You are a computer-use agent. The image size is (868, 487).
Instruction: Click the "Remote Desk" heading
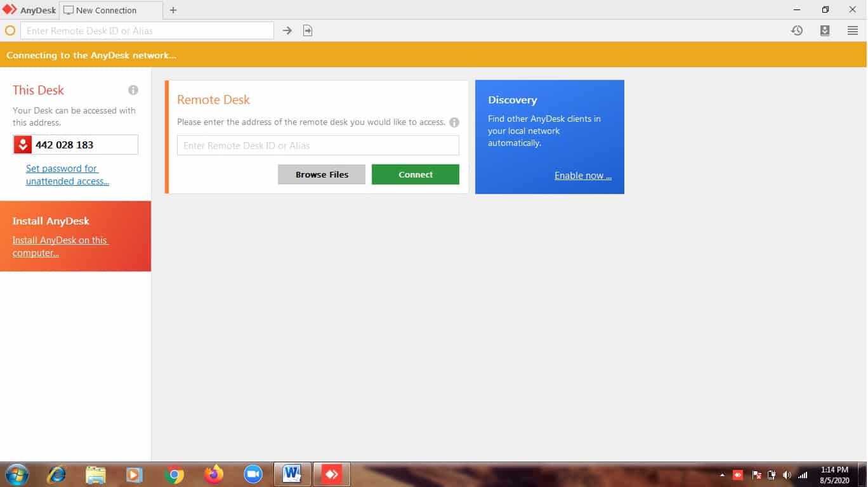(x=213, y=100)
